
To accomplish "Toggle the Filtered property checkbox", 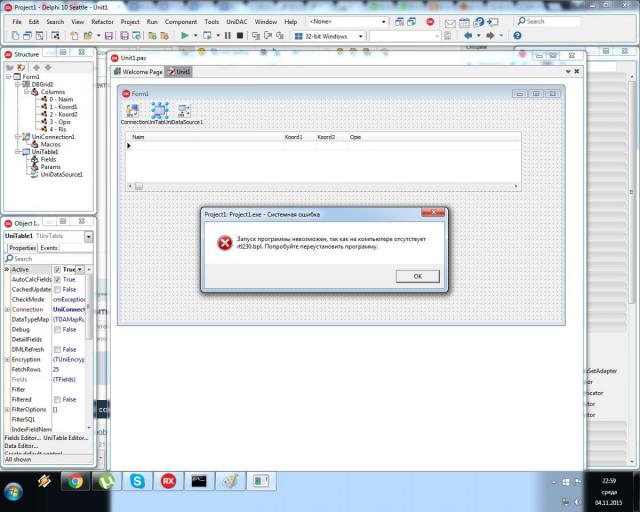I will pyautogui.click(x=58, y=399).
